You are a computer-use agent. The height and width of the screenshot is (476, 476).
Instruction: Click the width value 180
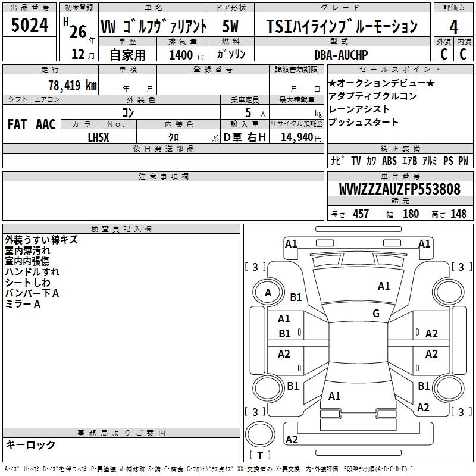[411, 214]
